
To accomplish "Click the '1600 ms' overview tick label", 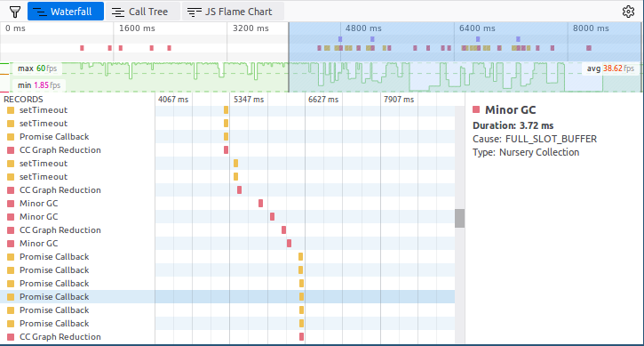I will [x=137, y=28].
